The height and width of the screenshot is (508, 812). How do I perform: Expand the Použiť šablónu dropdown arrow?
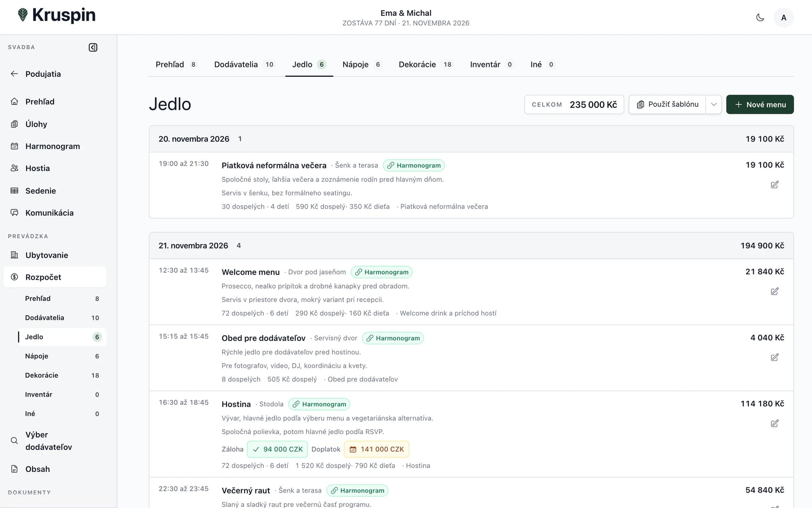(713, 104)
